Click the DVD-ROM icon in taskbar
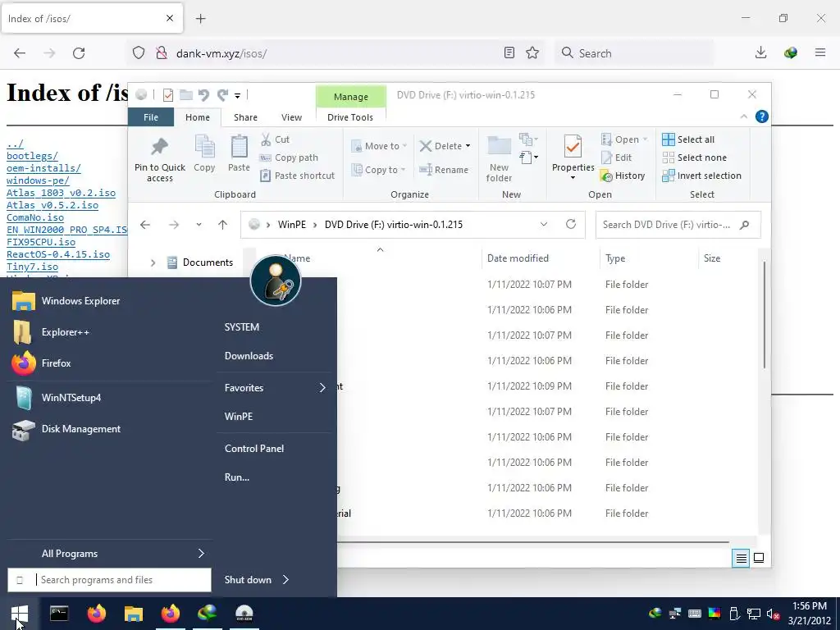This screenshot has height=630, width=840. 244,614
